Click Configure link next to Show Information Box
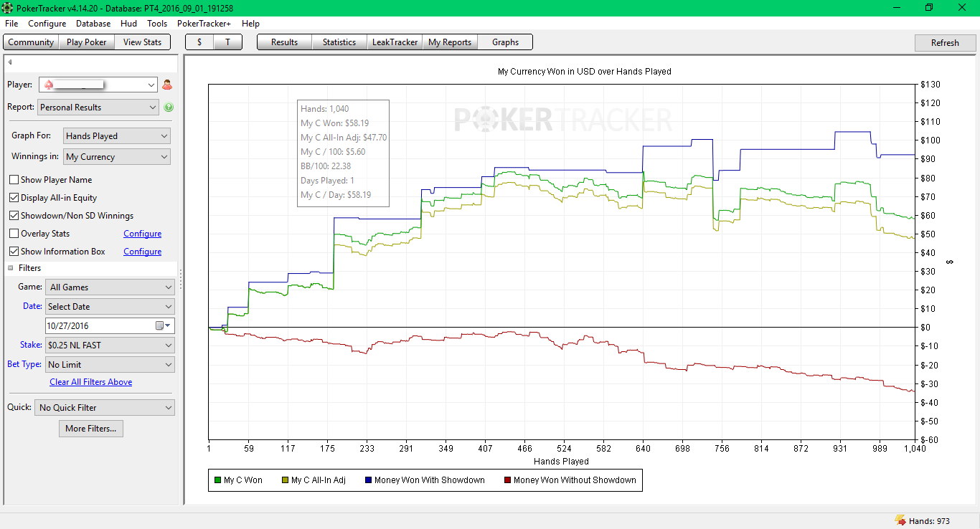 tap(142, 252)
